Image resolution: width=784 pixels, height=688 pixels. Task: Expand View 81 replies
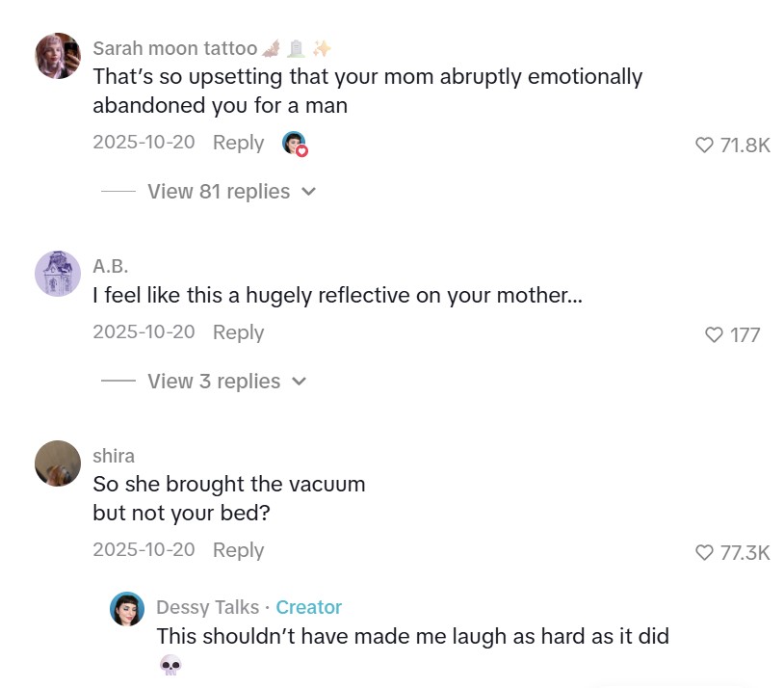point(218,192)
